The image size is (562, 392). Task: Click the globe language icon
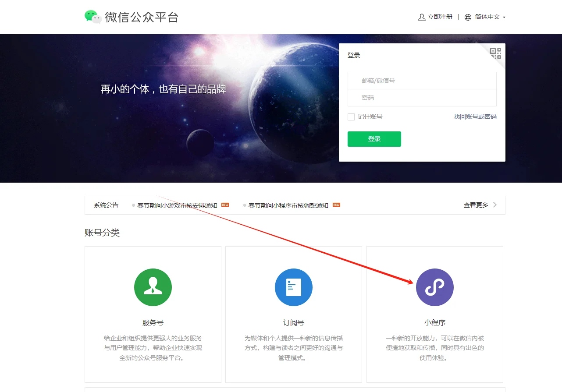(468, 17)
